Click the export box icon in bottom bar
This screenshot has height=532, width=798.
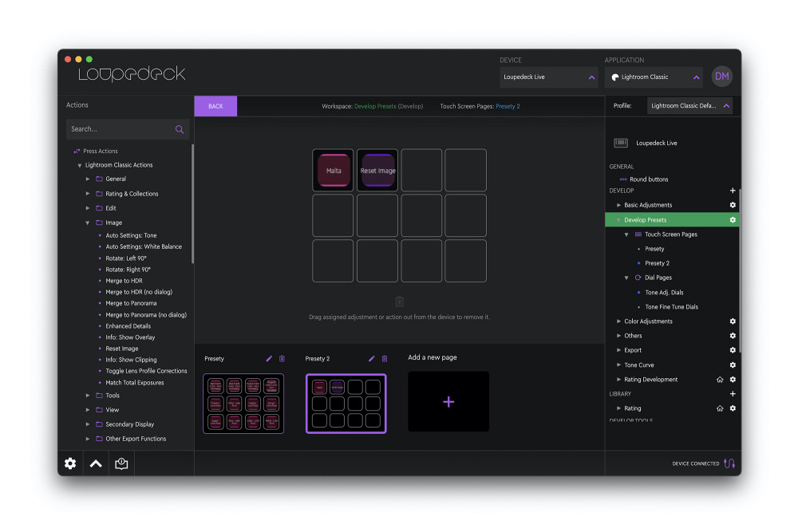(x=121, y=463)
